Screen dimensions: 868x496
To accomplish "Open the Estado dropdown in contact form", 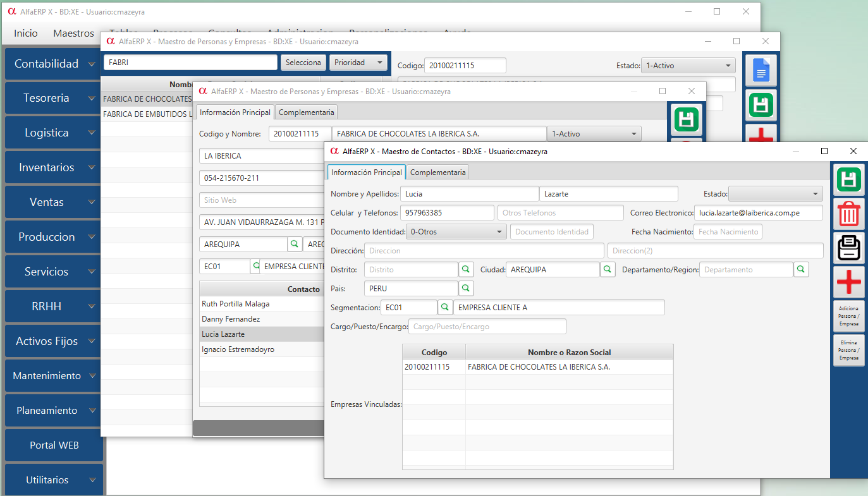I will click(x=776, y=194).
